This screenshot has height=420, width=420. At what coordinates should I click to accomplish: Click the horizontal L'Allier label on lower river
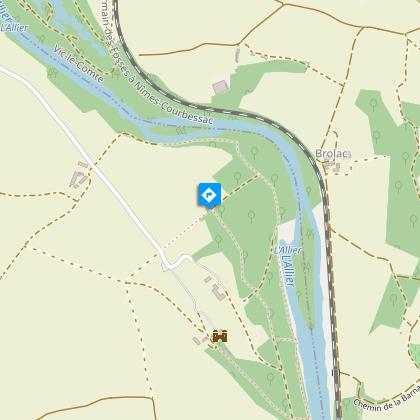tap(288, 250)
